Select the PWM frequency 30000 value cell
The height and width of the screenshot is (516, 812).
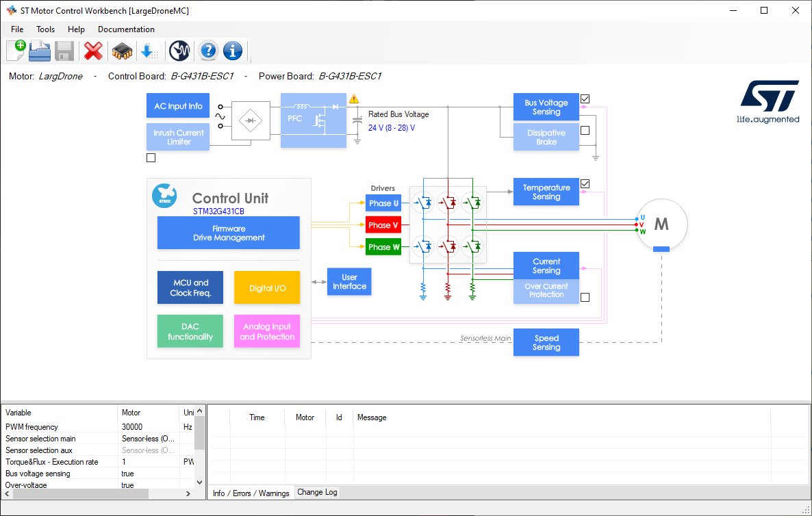click(149, 427)
